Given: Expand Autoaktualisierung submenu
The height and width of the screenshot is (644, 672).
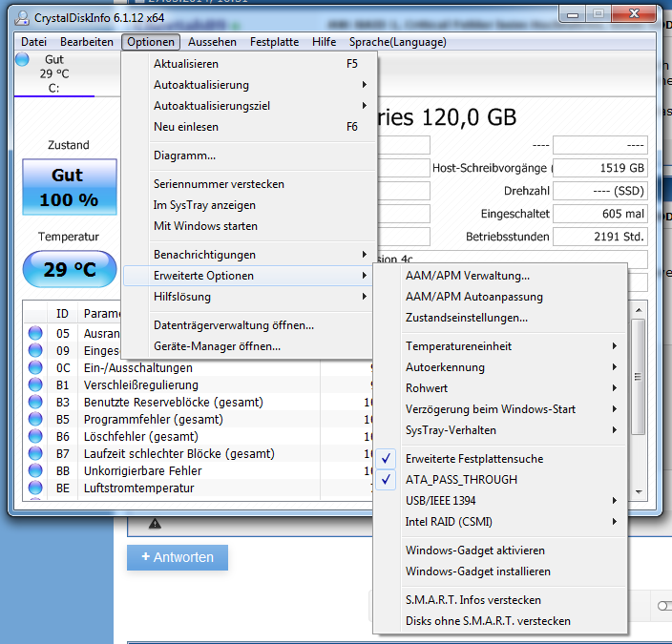Looking at the screenshot, I should [x=248, y=85].
